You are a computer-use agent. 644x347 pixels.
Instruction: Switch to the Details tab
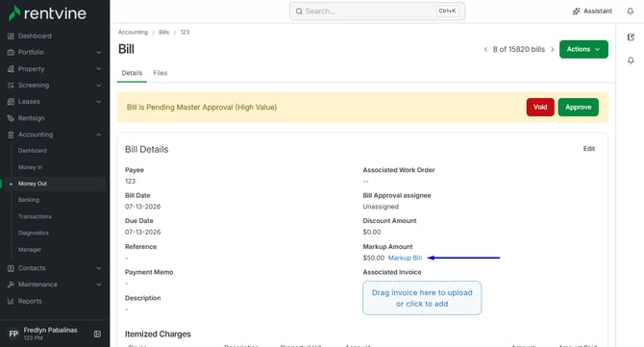pos(132,73)
